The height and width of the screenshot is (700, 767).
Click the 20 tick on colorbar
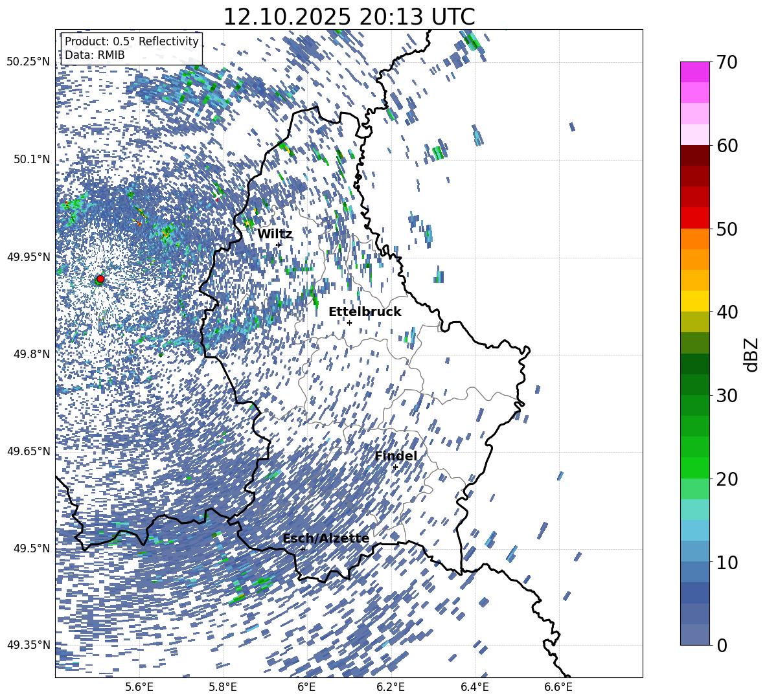tap(727, 479)
